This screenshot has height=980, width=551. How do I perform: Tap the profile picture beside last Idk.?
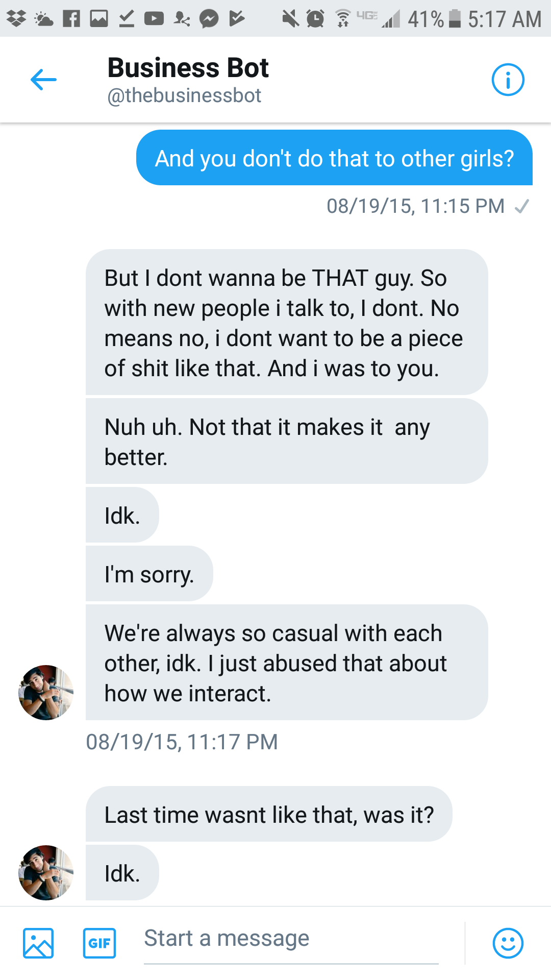coord(46,872)
